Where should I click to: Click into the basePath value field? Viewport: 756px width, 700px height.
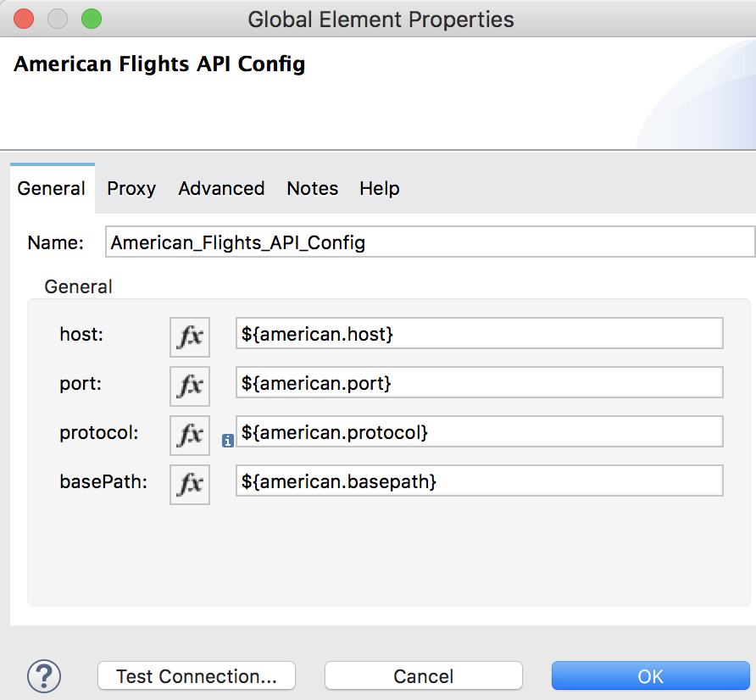(x=479, y=481)
